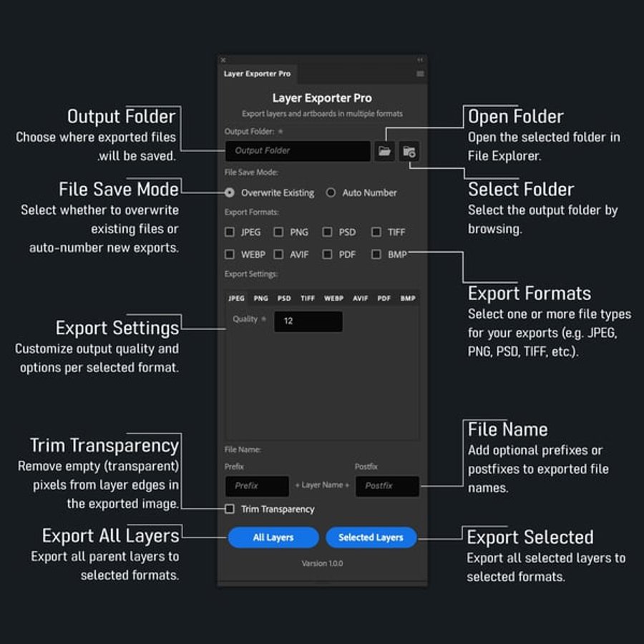Switch to the PNG settings tab
Viewport: 644px width, 644px height.
pyautogui.click(x=260, y=298)
